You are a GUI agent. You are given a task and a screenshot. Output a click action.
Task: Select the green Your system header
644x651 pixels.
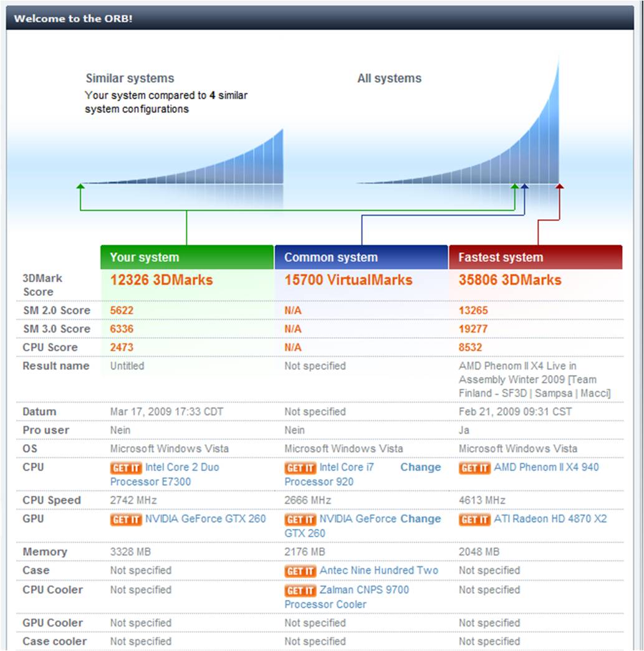click(x=187, y=257)
